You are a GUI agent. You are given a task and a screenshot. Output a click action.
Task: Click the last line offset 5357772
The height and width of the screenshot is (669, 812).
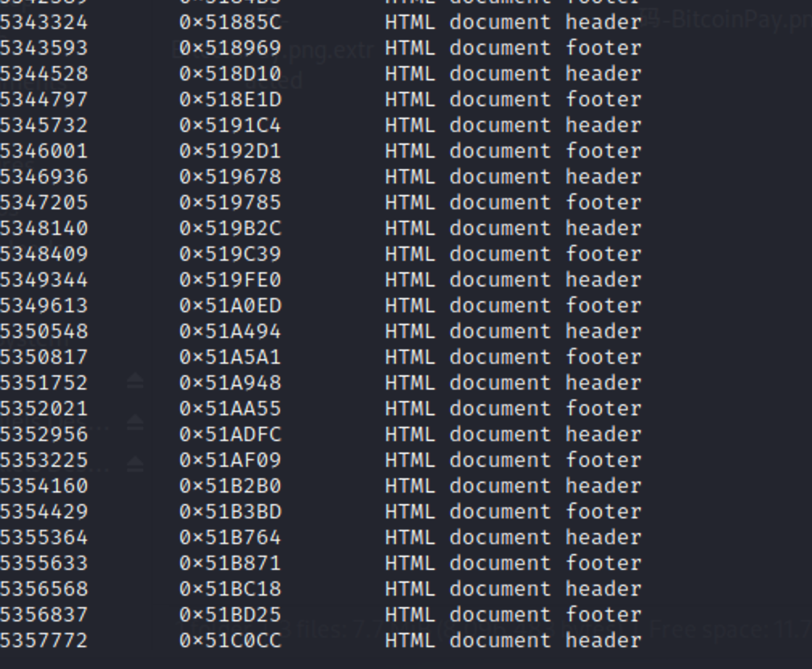[43, 640]
